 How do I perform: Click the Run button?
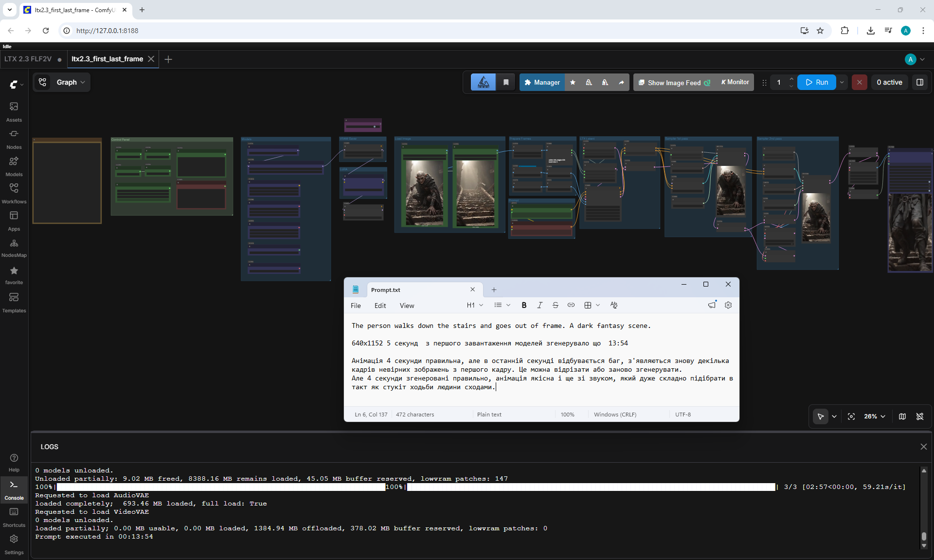pos(817,82)
